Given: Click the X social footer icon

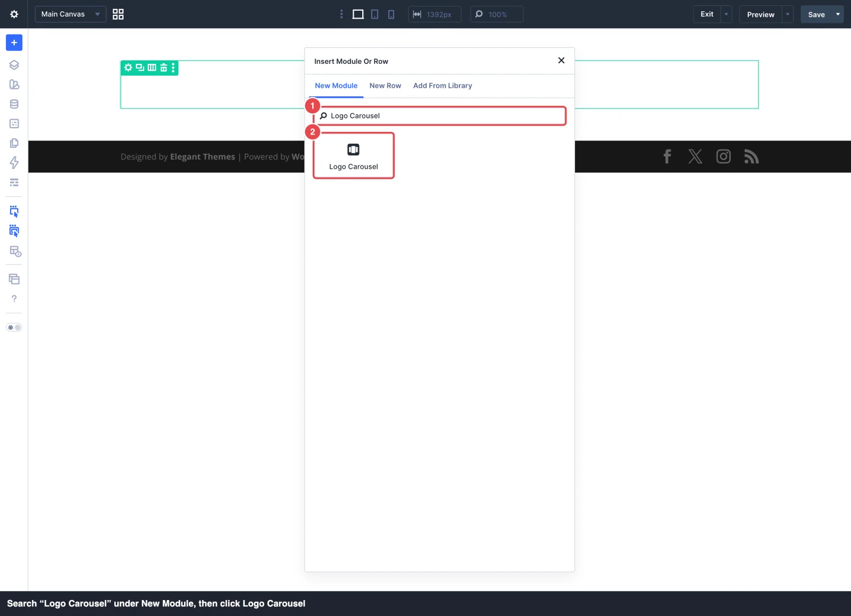Looking at the screenshot, I should (x=695, y=156).
